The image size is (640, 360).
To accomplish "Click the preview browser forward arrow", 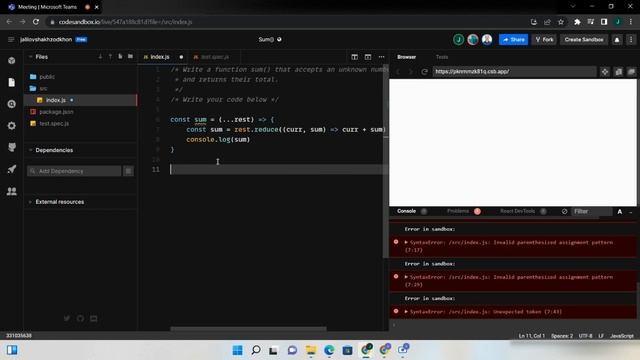I will click(411, 72).
